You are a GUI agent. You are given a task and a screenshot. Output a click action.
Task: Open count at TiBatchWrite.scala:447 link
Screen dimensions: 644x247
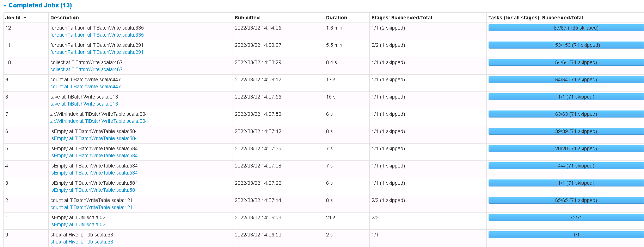(x=86, y=87)
